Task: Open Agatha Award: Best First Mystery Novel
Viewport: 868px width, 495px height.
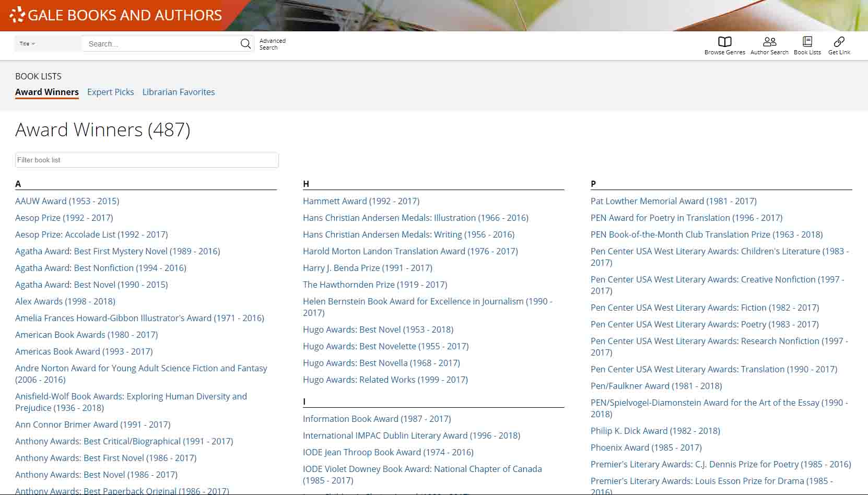Action: coord(118,251)
